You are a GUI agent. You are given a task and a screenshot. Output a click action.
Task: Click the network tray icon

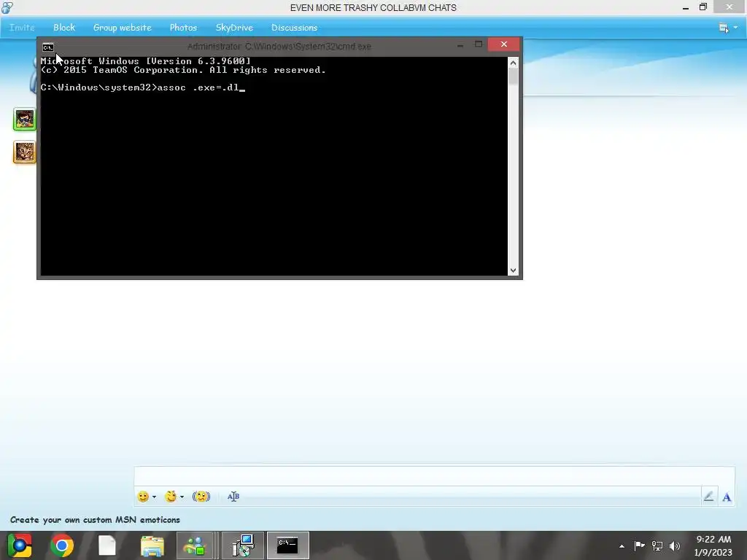pos(657,545)
